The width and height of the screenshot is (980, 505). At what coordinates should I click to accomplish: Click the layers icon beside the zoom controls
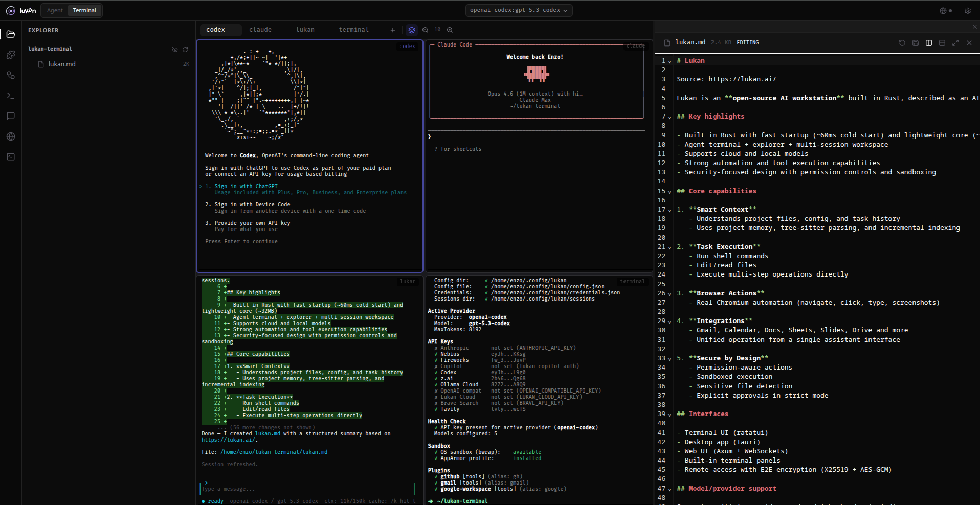[412, 30]
